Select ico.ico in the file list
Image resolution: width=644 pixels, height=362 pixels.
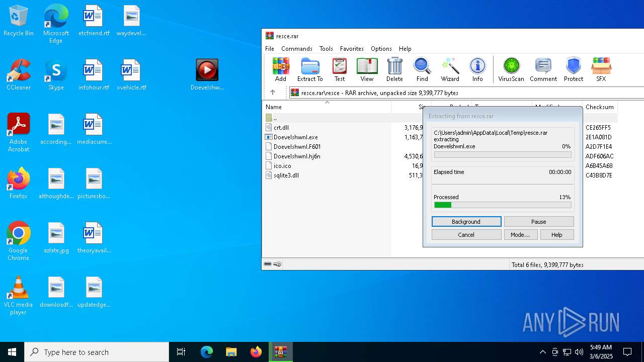tap(282, 166)
